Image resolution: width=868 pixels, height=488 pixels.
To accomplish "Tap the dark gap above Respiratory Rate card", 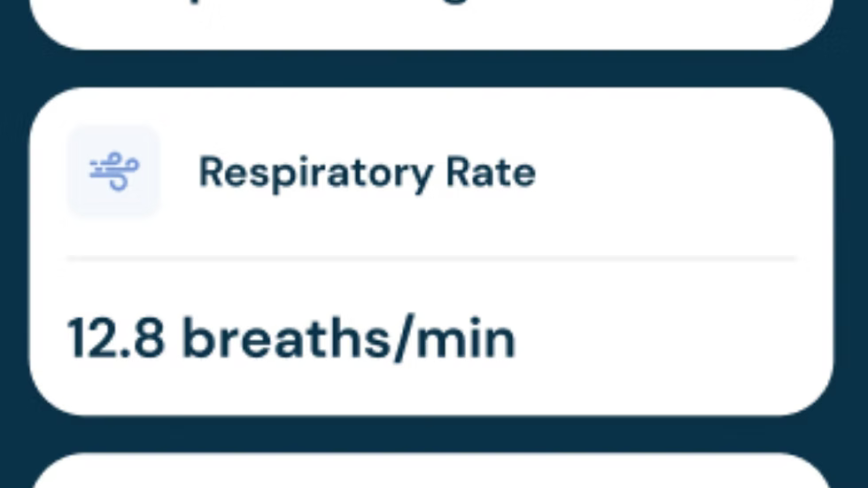I will coord(431,69).
